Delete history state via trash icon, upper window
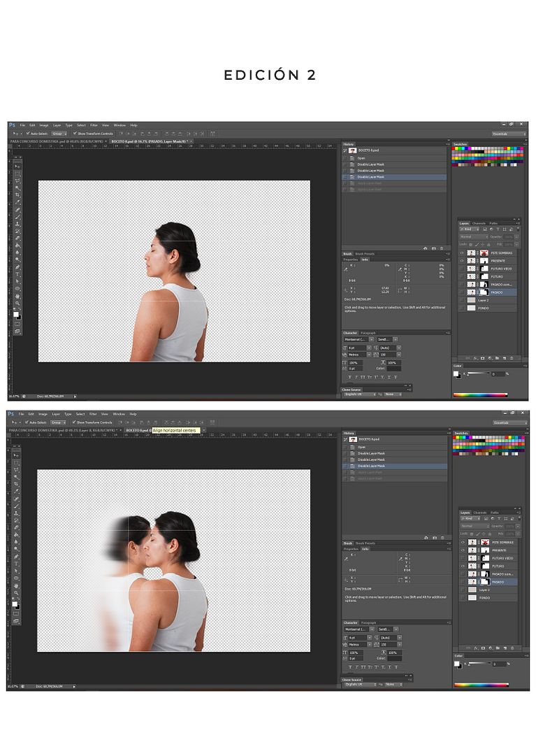The width and height of the screenshot is (536, 756). point(442,248)
